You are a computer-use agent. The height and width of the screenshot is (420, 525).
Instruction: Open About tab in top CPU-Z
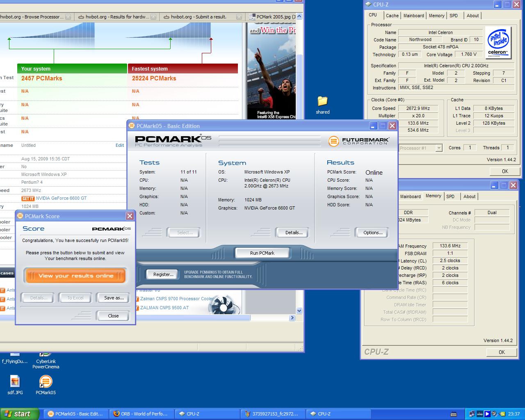[x=472, y=16]
